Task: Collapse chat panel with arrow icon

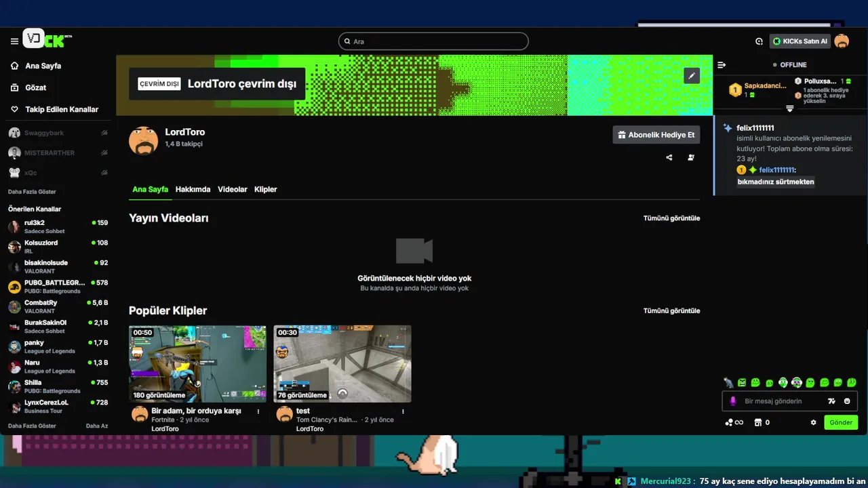Action: (x=722, y=65)
